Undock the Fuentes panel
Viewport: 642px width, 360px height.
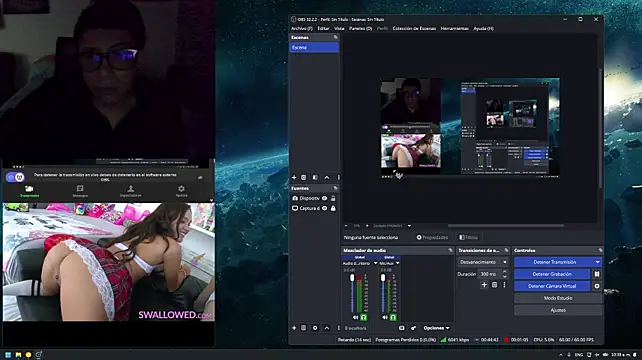pos(336,188)
